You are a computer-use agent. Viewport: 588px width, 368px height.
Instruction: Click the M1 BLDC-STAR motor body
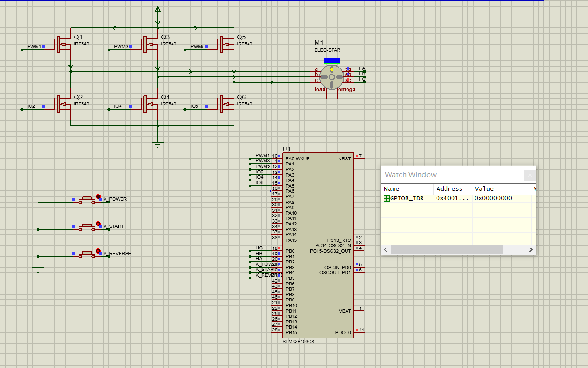pyautogui.click(x=332, y=76)
